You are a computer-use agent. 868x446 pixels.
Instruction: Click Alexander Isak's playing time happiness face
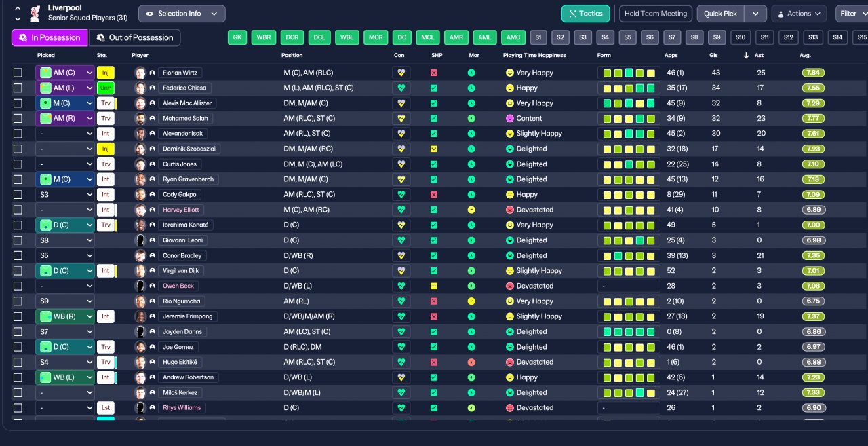(510, 134)
